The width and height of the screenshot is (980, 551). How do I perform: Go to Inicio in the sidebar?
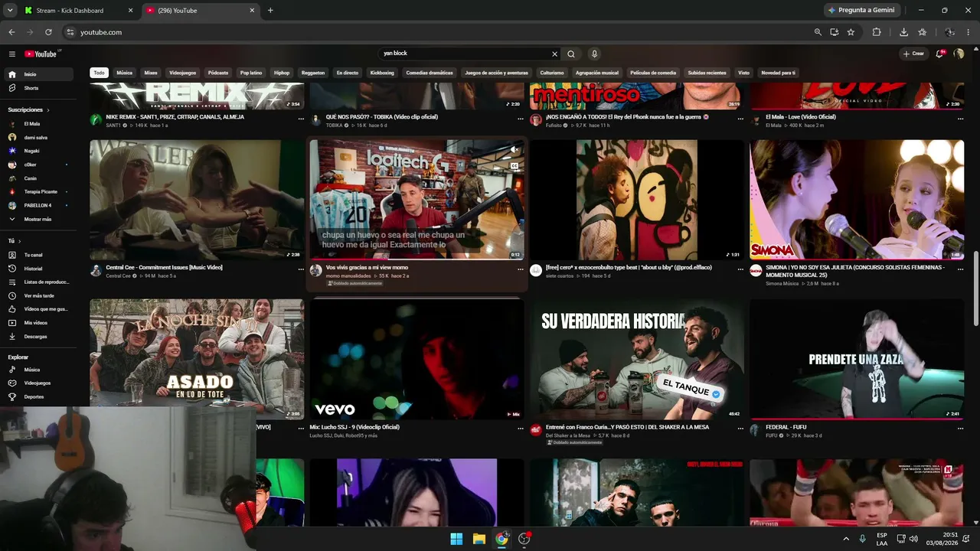pos(37,74)
